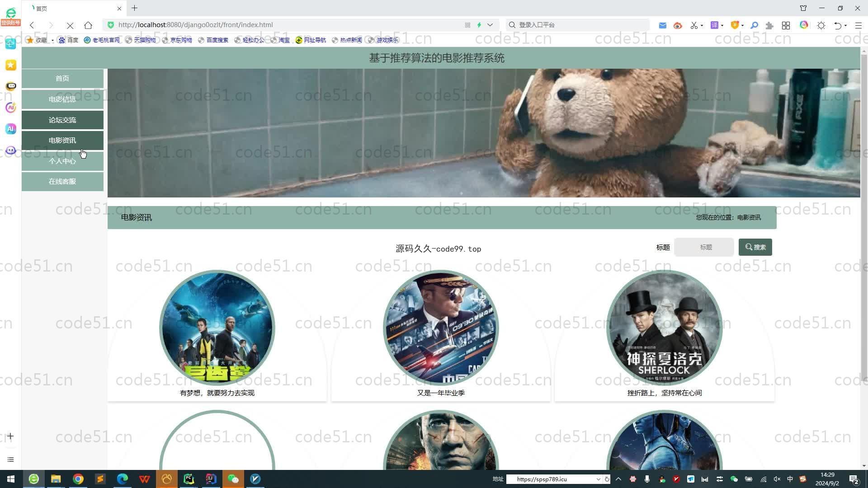
Task: Toggle the muted volume icon in tray
Action: [x=777, y=479]
